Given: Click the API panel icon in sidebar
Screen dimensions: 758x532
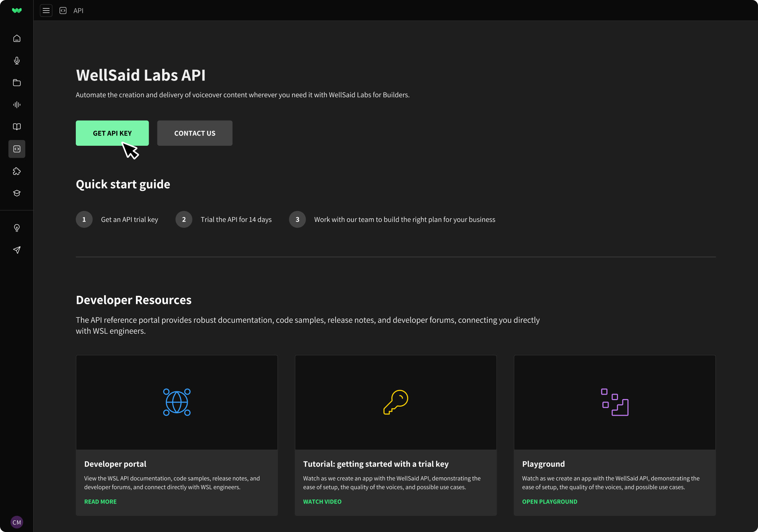Looking at the screenshot, I should click(x=17, y=149).
